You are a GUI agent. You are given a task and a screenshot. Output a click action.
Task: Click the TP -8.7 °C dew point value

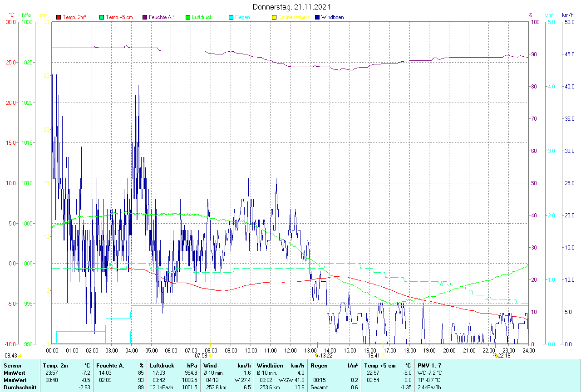tap(428, 380)
